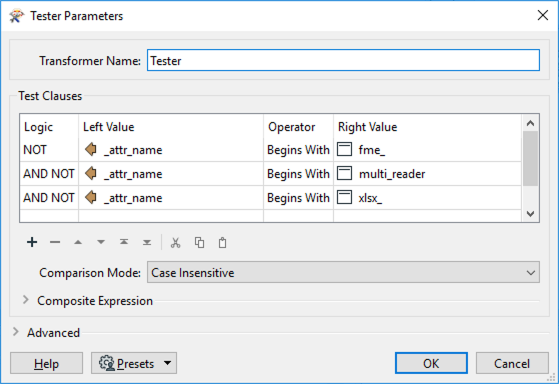Click the value type icon beside xlsx_

pos(344,197)
